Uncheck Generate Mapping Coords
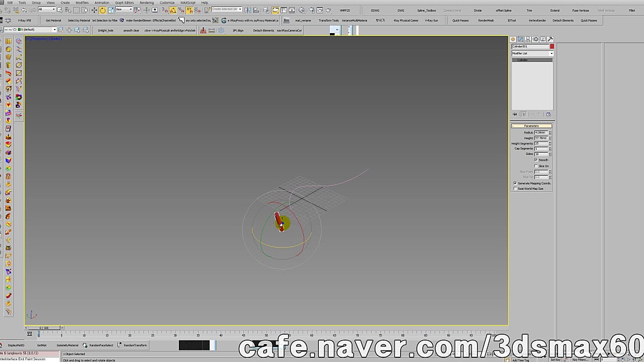The image size is (644, 362). click(x=515, y=183)
